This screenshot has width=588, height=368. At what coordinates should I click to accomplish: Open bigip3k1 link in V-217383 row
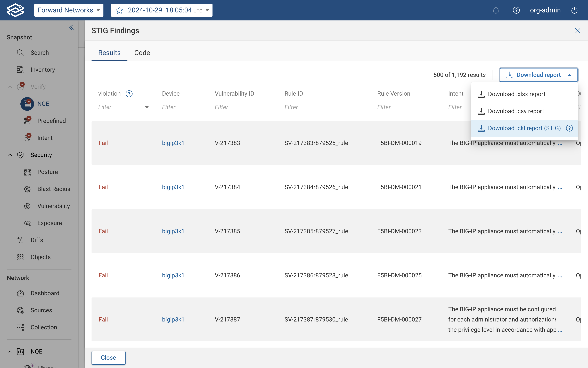173,143
